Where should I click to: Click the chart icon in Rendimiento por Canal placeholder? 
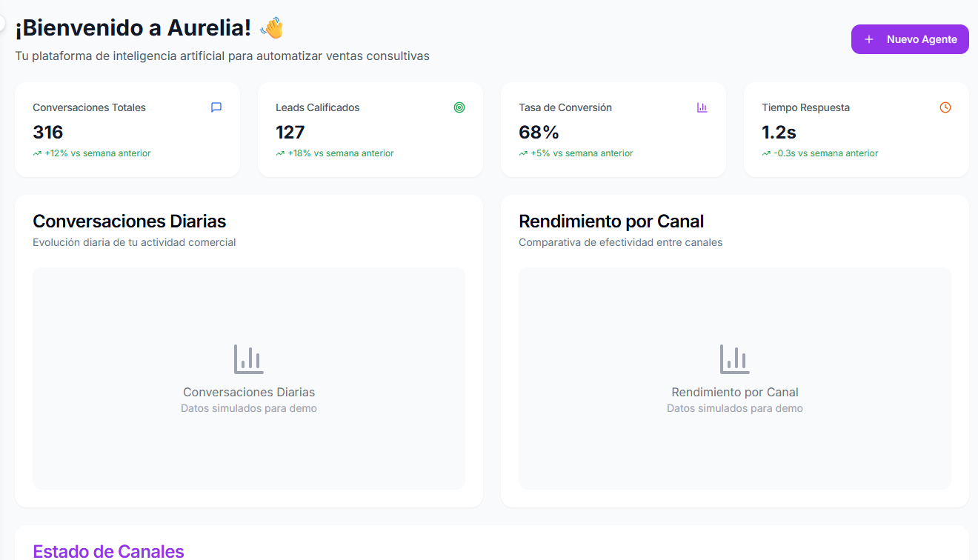tap(735, 359)
